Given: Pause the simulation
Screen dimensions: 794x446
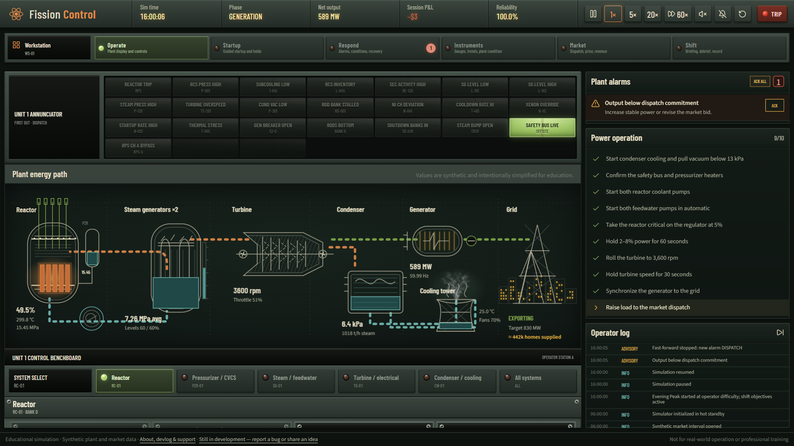Looking at the screenshot, I should pyautogui.click(x=593, y=14).
